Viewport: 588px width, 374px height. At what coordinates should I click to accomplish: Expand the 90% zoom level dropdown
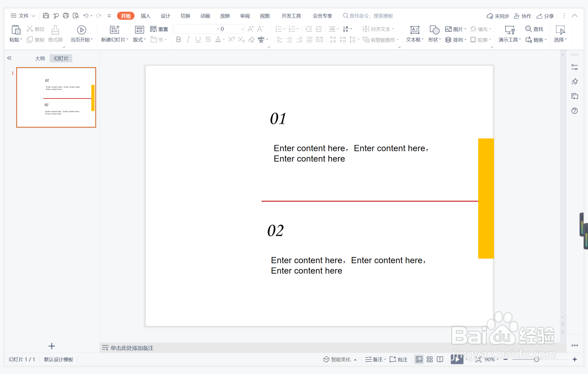coord(498,359)
